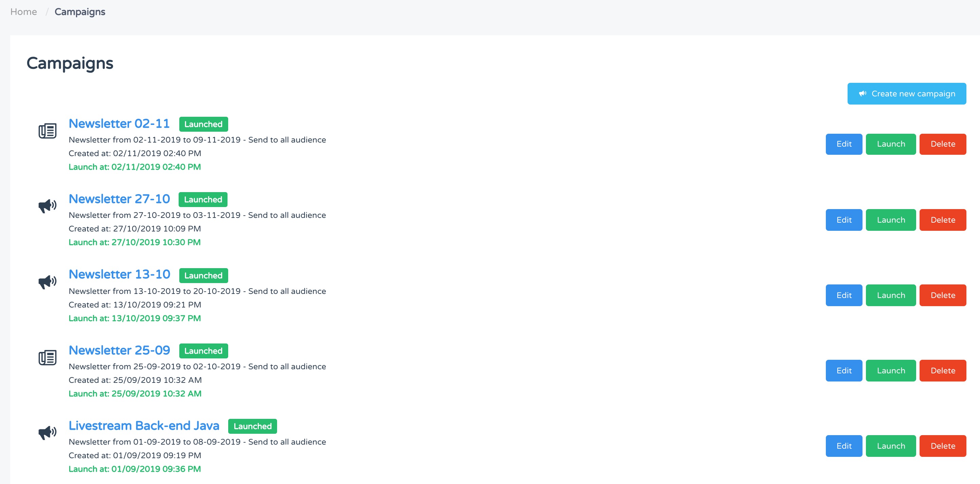Click megaphone icon beside Livestream Back-end Java
980x484 pixels.
click(48, 432)
